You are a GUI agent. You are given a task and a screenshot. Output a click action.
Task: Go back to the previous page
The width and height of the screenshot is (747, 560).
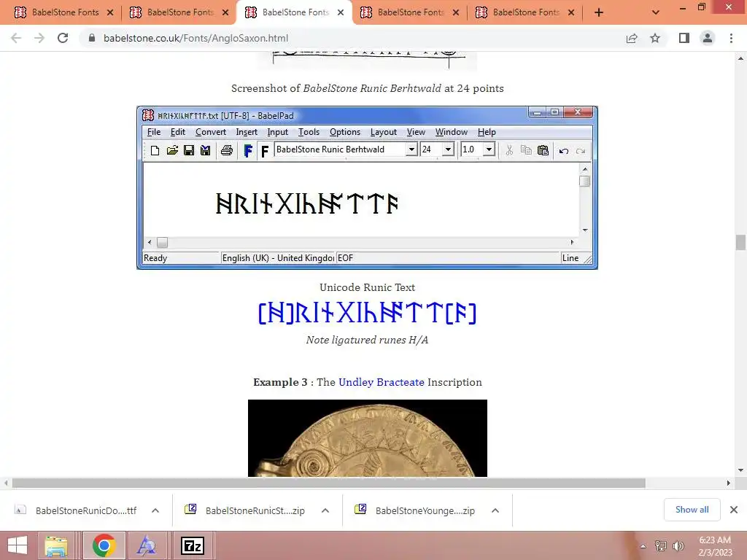[16, 38]
